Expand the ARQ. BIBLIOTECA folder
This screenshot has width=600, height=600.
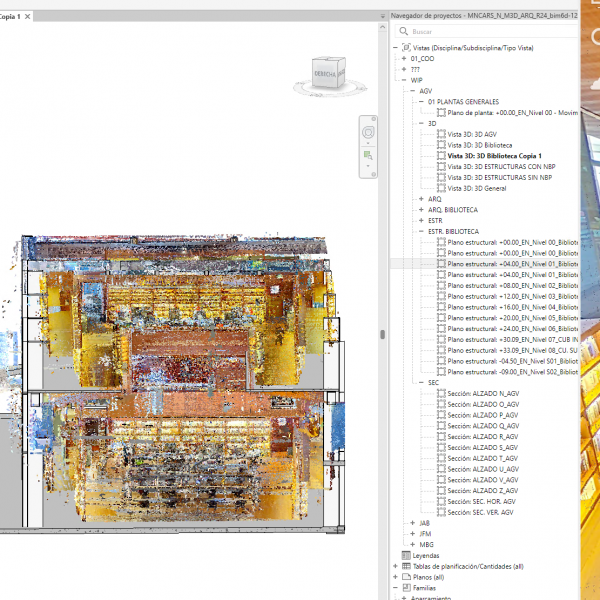(420, 210)
